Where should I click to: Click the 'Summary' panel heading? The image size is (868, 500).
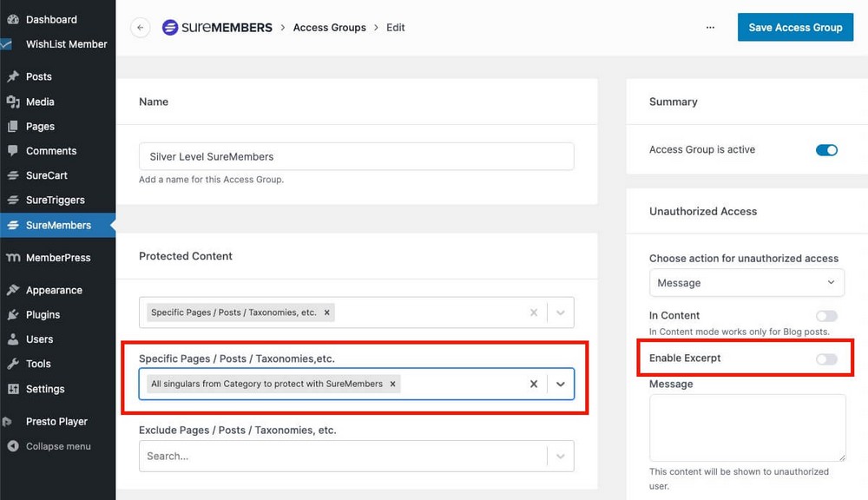pyautogui.click(x=674, y=102)
